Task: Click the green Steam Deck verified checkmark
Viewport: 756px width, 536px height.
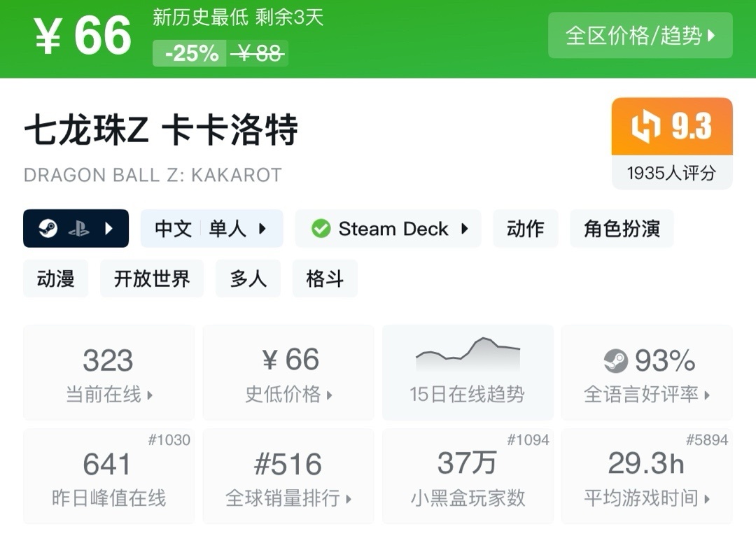Action: click(x=321, y=229)
